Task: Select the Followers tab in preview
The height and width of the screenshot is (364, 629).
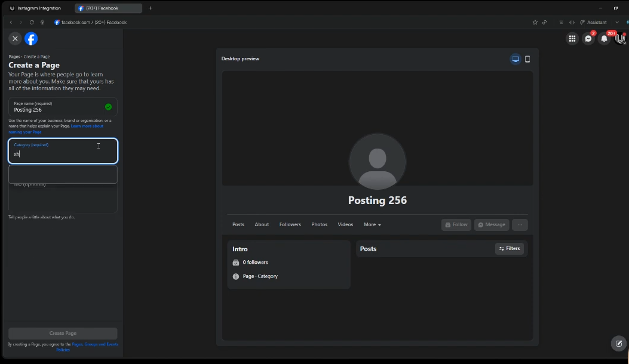Action: (x=290, y=224)
